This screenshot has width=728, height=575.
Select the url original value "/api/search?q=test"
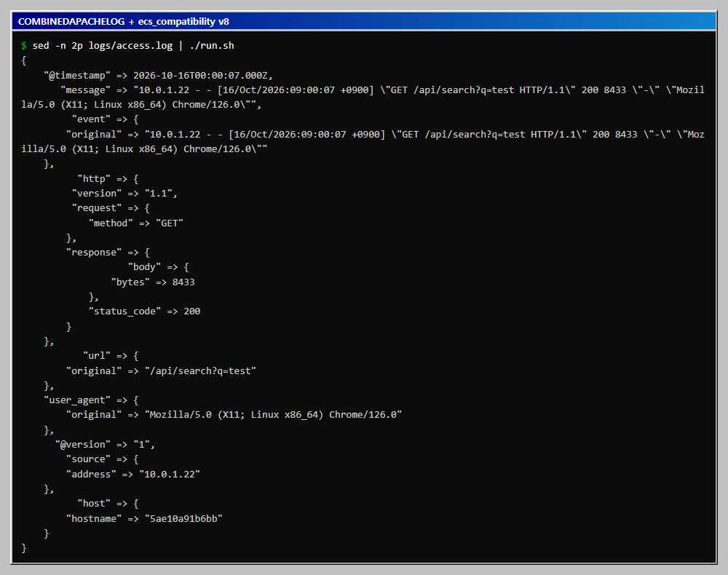[x=201, y=370]
